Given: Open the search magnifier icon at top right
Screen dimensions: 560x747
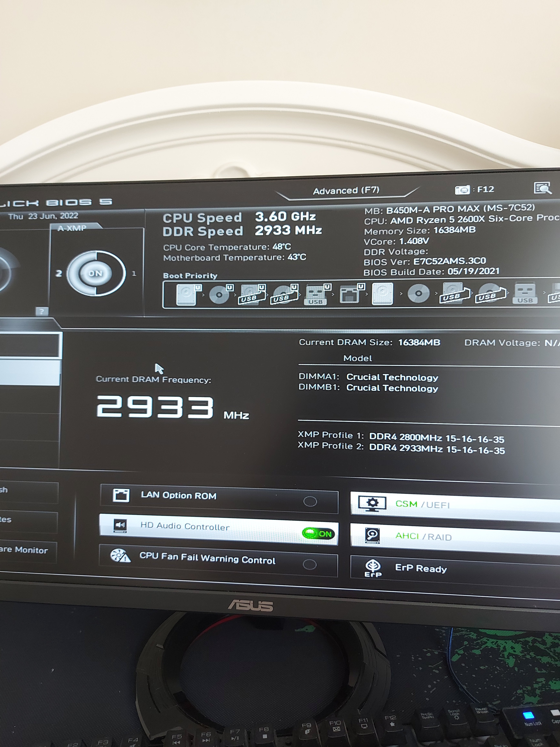Looking at the screenshot, I should pos(542,188).
